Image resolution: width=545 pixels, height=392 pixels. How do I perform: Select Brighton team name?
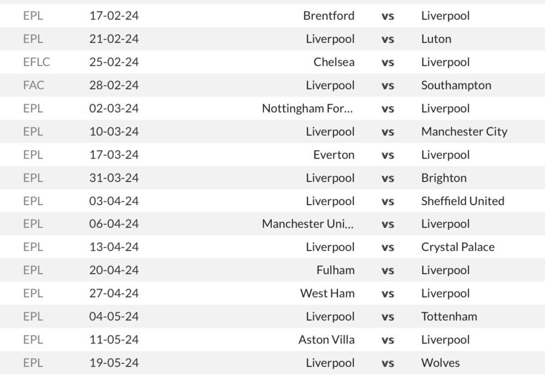pos(444,178)
